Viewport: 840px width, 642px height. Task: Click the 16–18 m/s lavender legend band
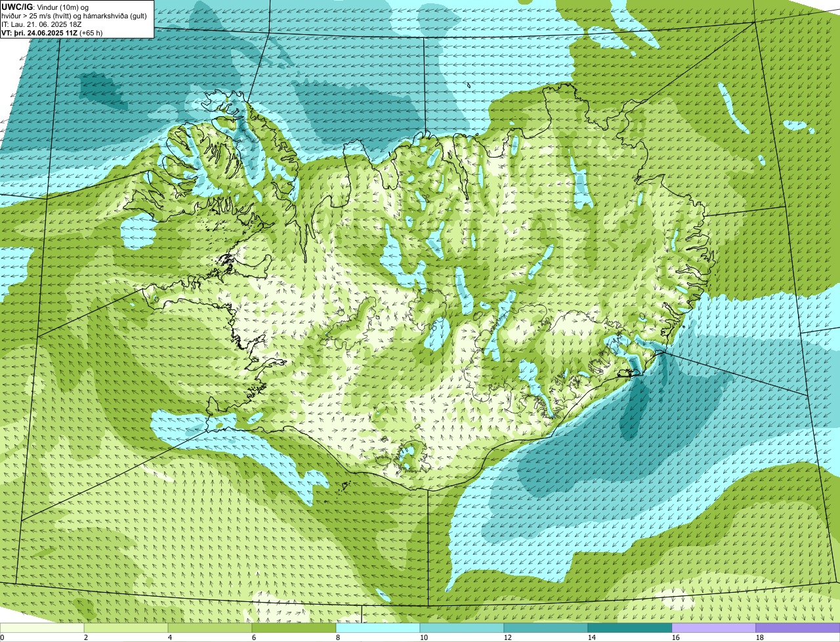(x=714, y=628)
